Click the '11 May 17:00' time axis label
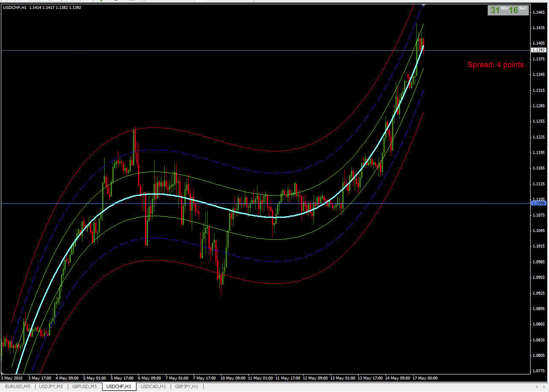 click(x=288, y=378)
